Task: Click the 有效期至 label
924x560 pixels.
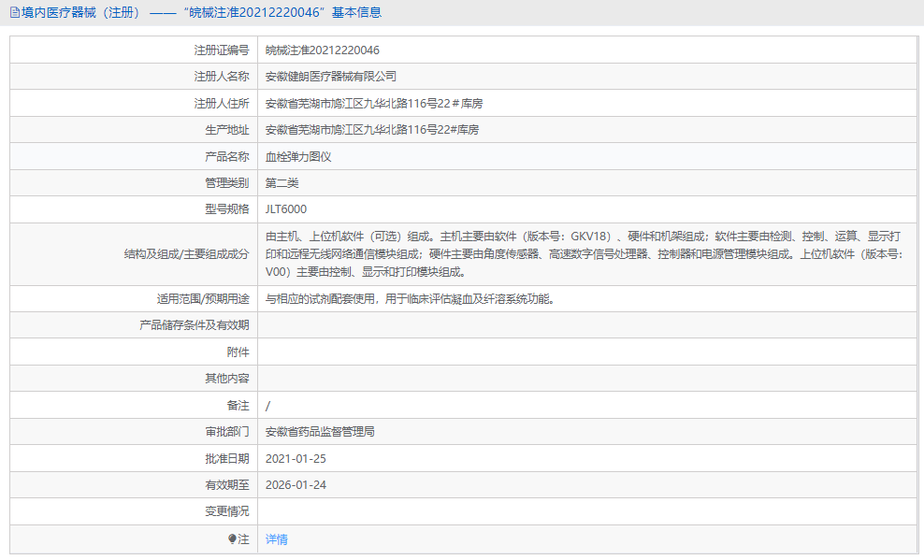Action: (227, 485)
